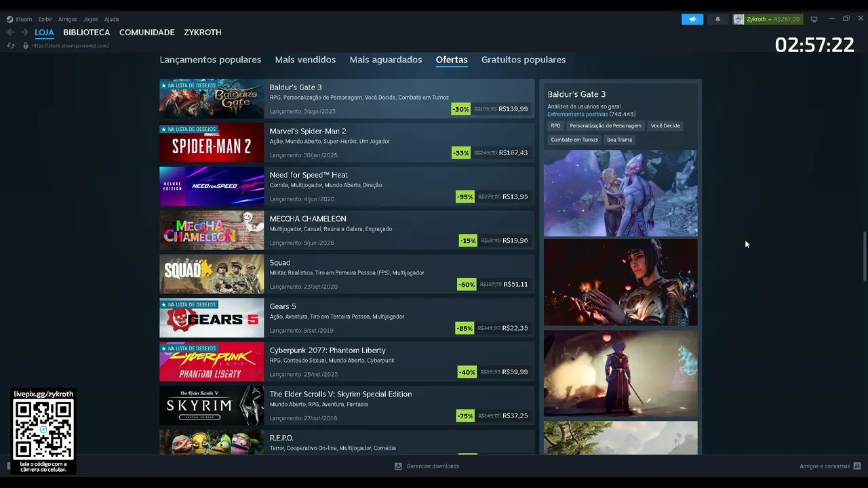Open Cyberpunk 2077 Phantom Liberty capsule image

[x=212, y=362]
